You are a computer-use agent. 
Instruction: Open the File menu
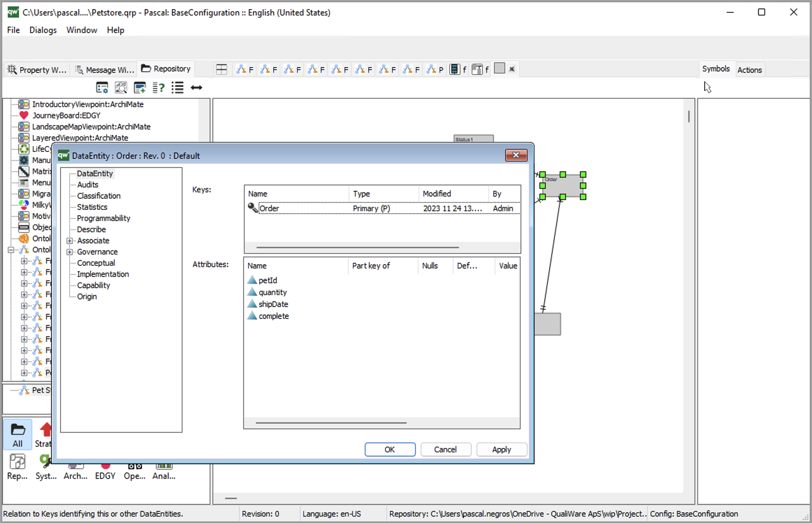point(13,30)
